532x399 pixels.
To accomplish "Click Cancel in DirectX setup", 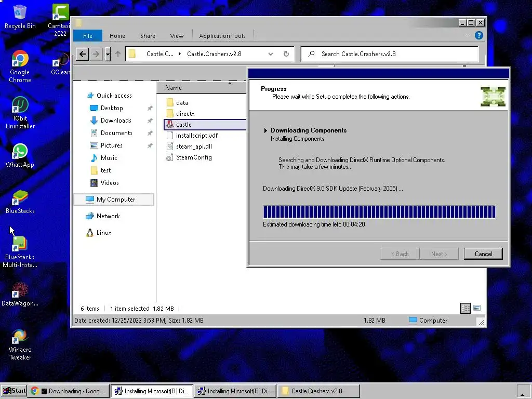I will point(483,254).
